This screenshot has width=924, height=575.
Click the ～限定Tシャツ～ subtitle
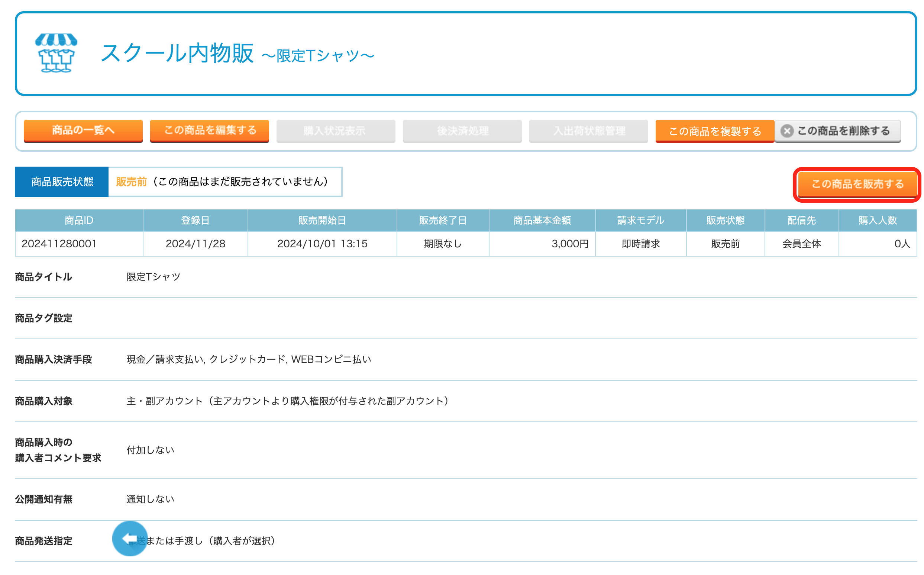pyautogui.click(x=318, y=55)
